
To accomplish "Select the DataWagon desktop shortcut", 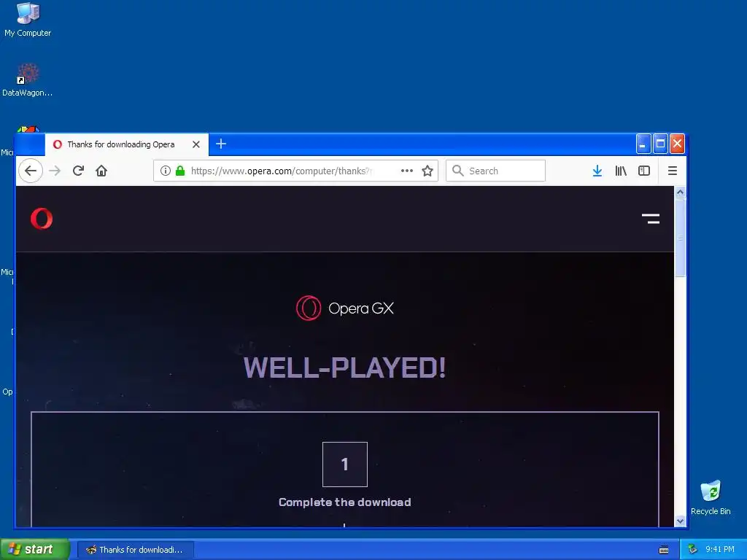I will pyautogui.click(x=28, y=79).
